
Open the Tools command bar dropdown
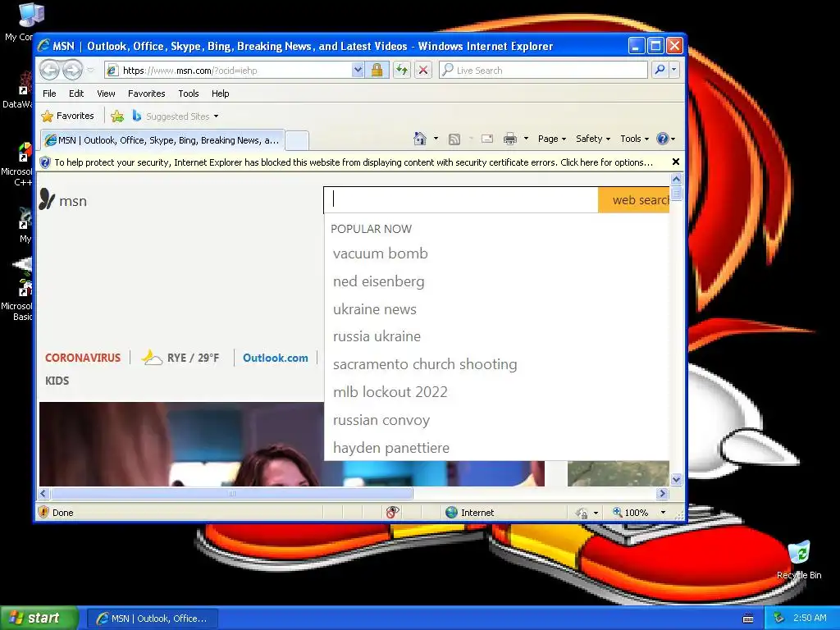click(634, 139)
